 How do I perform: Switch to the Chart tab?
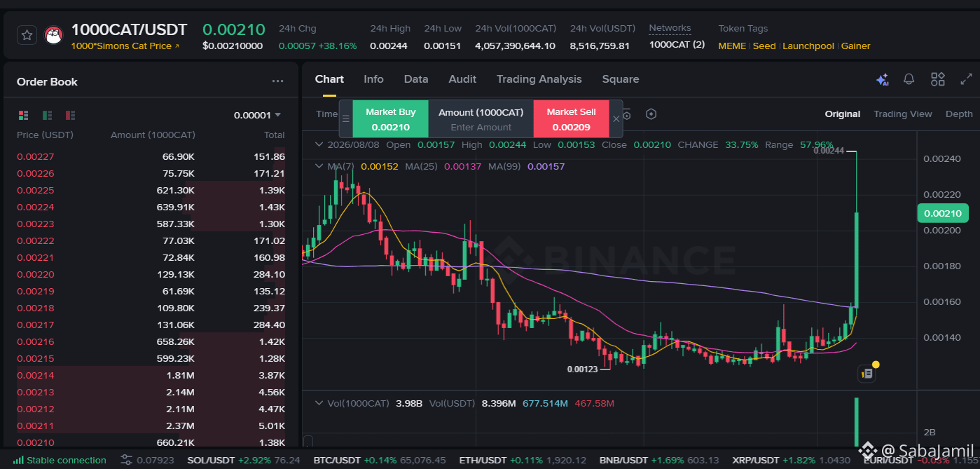[x=329, y=79]
